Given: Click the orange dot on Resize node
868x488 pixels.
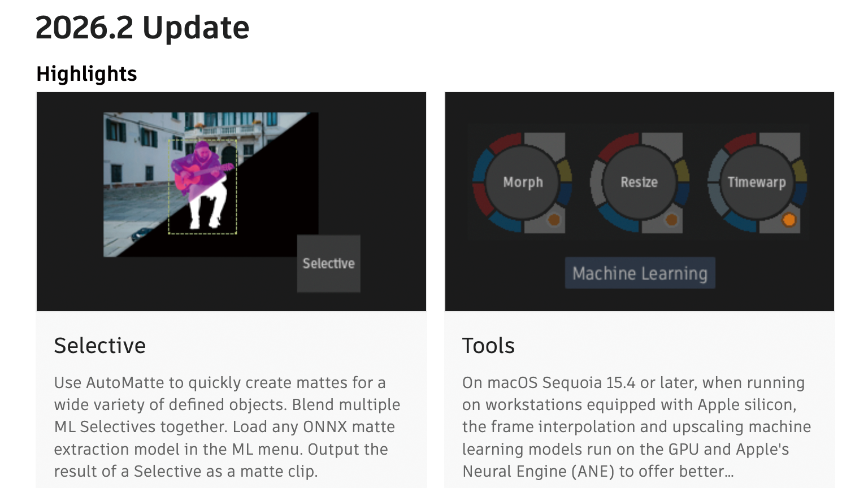Looking at the screenshot, I should coord(671,220).
